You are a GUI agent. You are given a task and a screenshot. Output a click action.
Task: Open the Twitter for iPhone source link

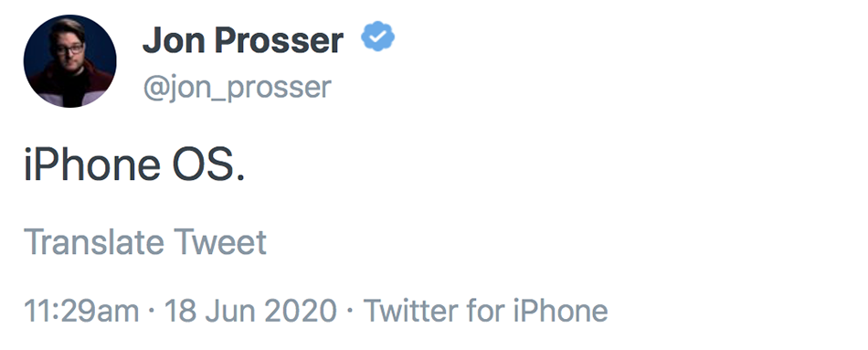485,311
